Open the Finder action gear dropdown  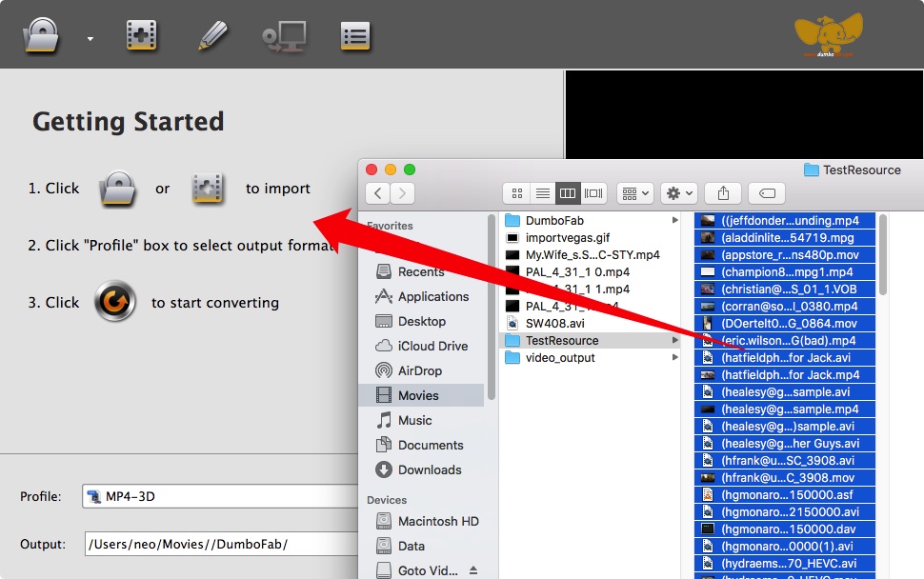tap(680, 193)
